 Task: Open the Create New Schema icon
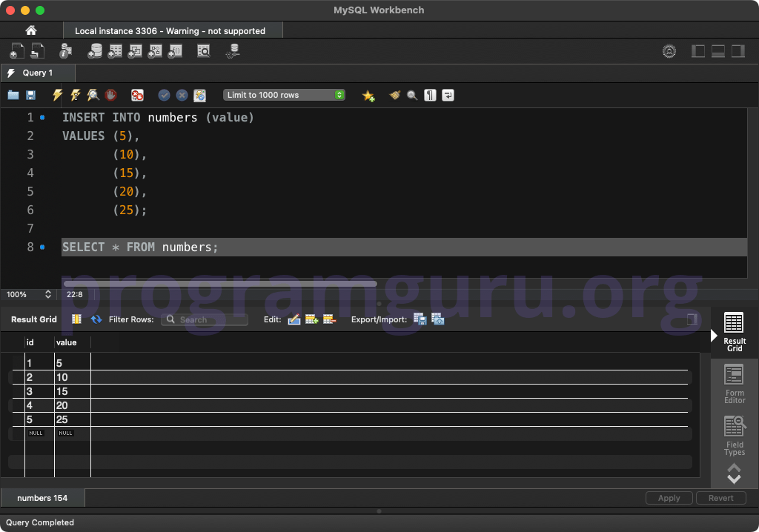[x=96, y=51]
